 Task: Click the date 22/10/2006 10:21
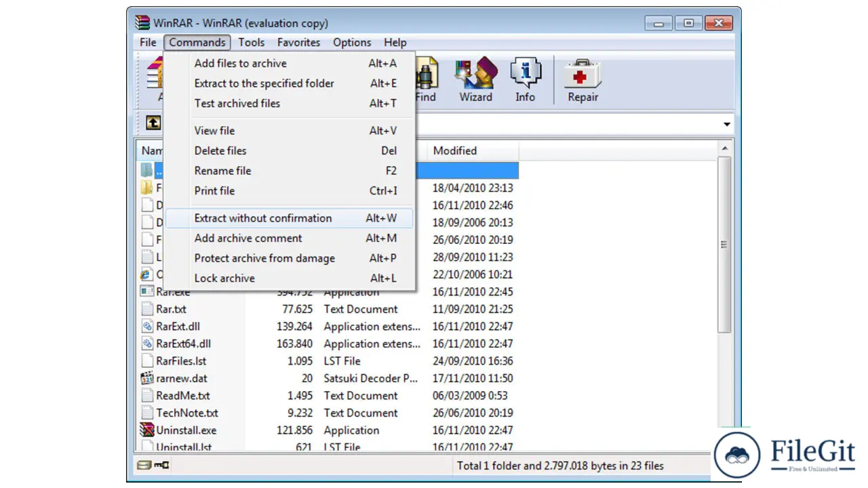pyautogui.click(x=473, y=274)
